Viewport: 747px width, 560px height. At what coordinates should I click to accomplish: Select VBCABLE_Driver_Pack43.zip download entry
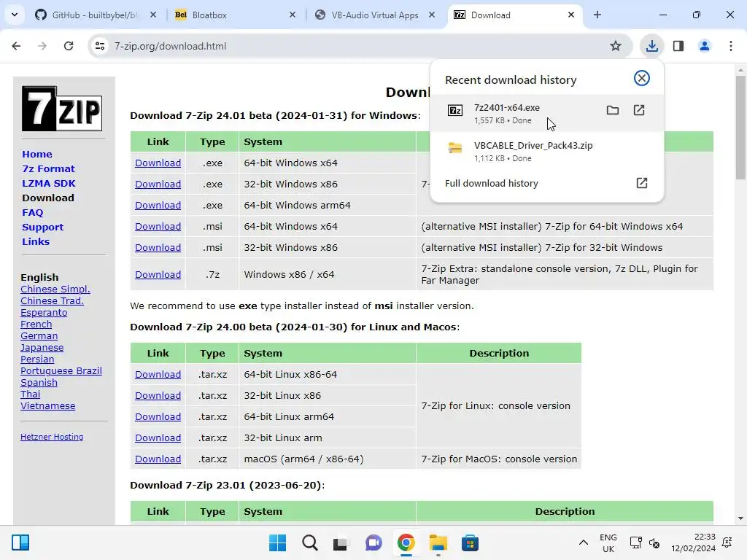click(x=546, y=152)
